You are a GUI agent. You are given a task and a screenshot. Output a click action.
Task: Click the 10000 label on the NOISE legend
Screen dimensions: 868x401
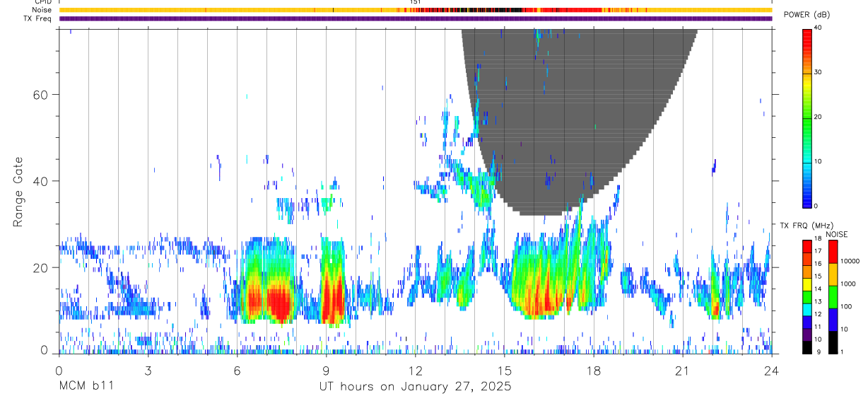(850, 262)
